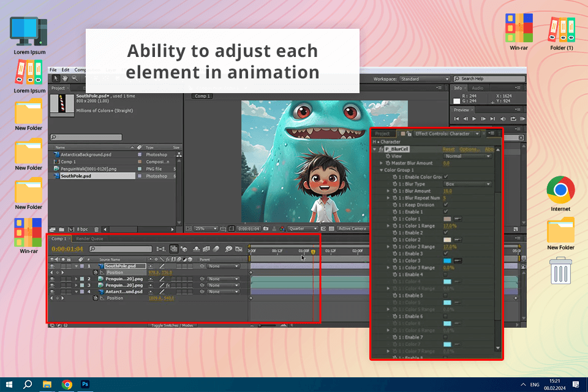Click the new composition icon in Project panel footer
This screenshot has height=392, width=588.
(x=71, y=229)
